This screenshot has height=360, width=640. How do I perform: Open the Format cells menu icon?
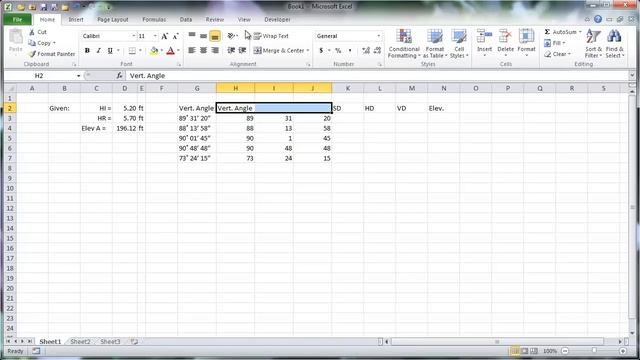pyautogui.click(x=526, y=37)
